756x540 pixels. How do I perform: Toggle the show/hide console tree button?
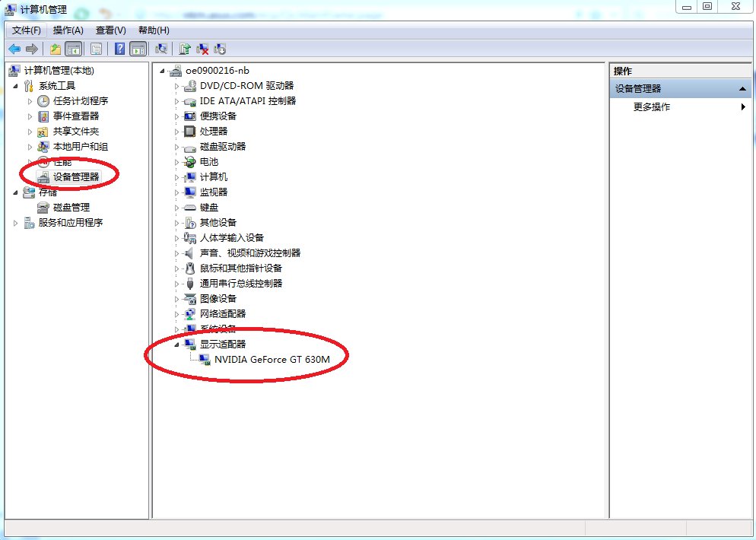tap(73, 49)
